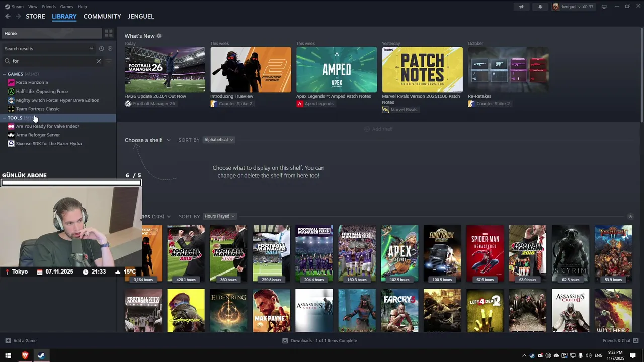The width and height of the screenshot is (644, 362).
Task: Open Friends & Chat
Action: pyautogui.click(x=620, y=341)
